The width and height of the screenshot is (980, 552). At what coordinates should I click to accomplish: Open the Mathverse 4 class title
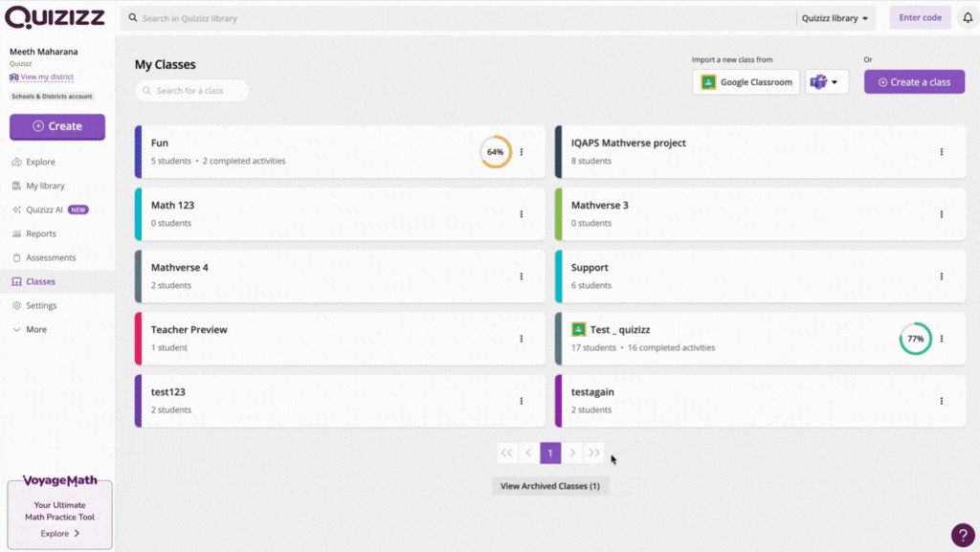(x=179, y=267)
